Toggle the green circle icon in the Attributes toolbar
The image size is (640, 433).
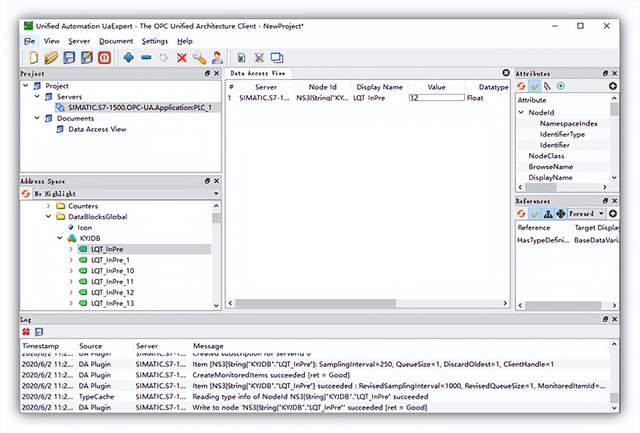(560, 86)
